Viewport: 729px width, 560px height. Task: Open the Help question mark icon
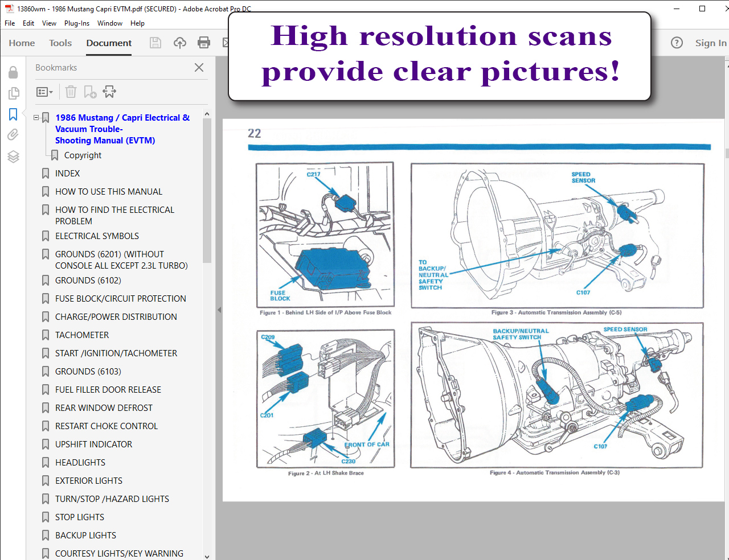[677, 43]
